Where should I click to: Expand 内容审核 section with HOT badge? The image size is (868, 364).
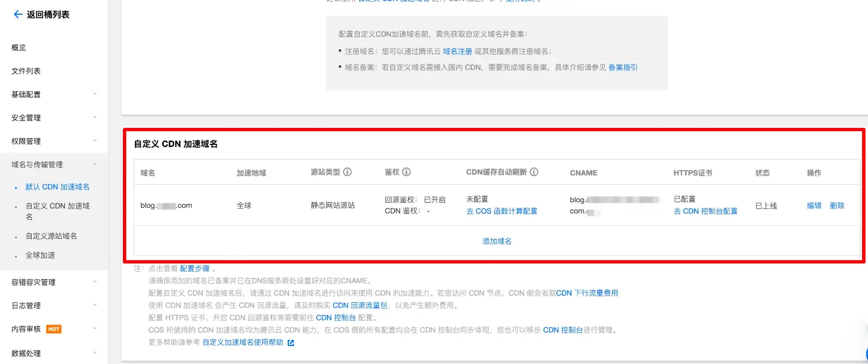94,329
